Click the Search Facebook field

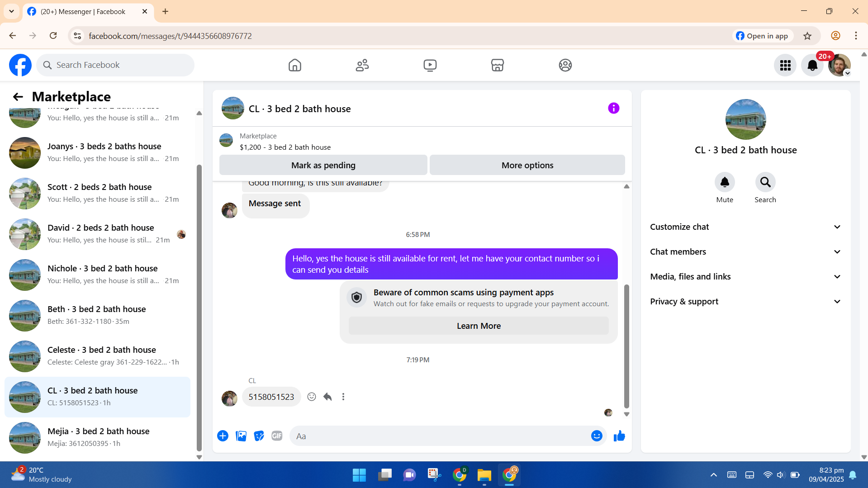coord(115,65)
